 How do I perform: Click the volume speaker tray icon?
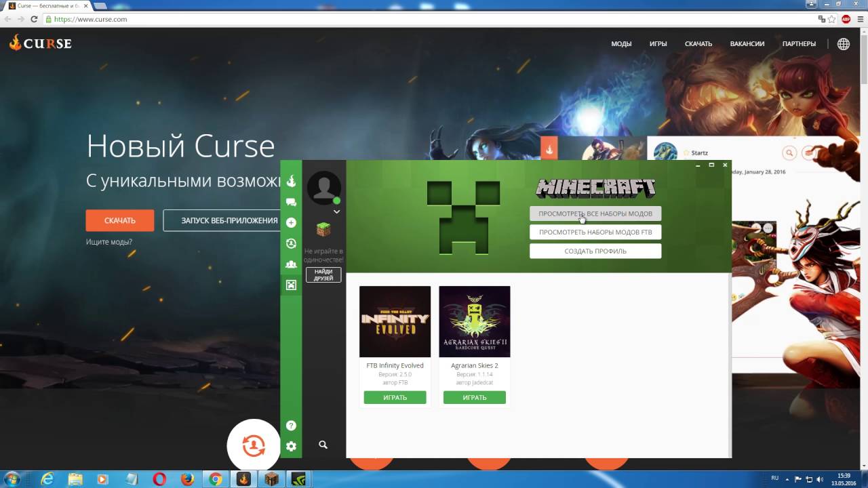pyautogui.click(x=820, y=479)
